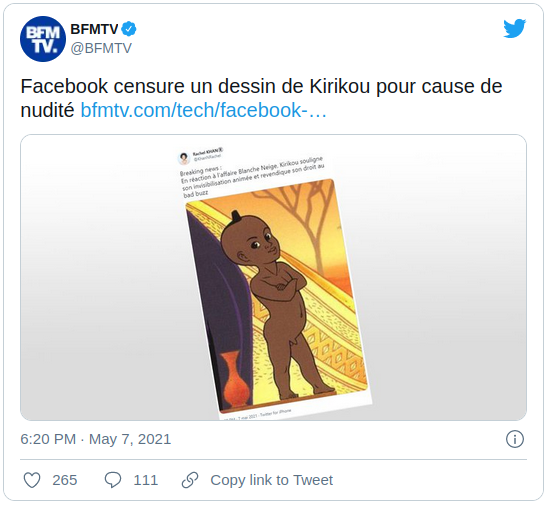The image size is (547, 506).
Task: Click the 111 replies count
Action: point(146,480)
